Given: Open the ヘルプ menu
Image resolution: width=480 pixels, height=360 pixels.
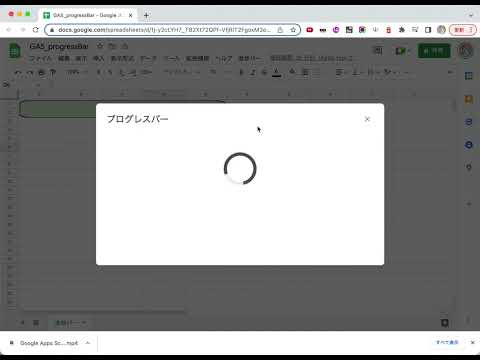Looking at the screenshot, I should tap(224, 59).
